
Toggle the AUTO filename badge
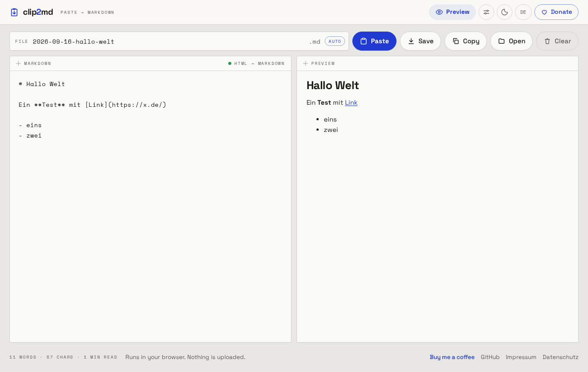[335, 41]
